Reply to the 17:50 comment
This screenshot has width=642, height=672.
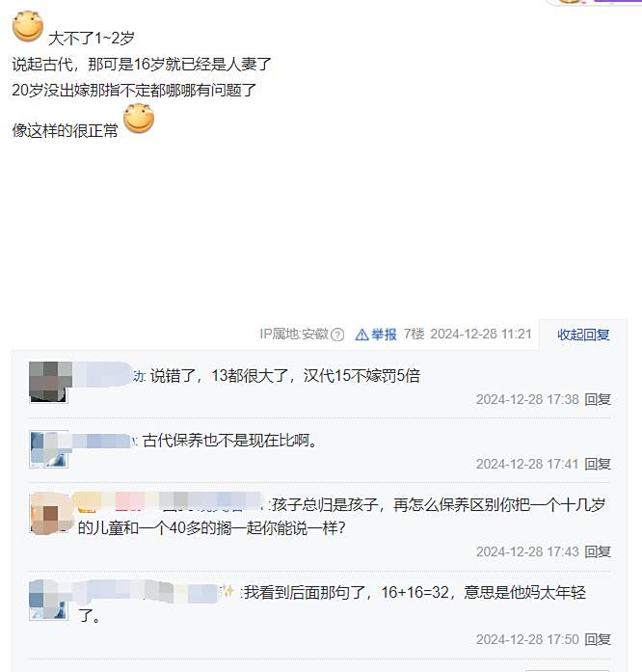click(598, 639)
